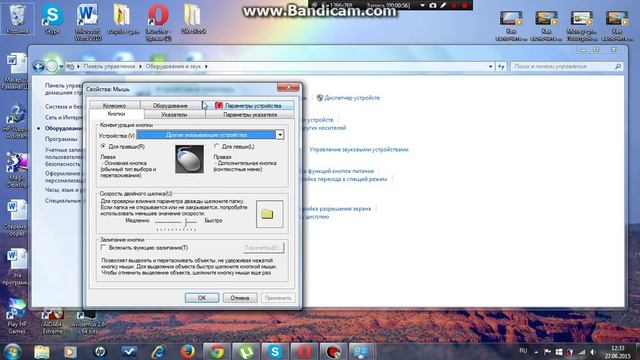Open Windows Explorer from the taskbar
This screenshot has height=360, width=640.
[42, 351]
